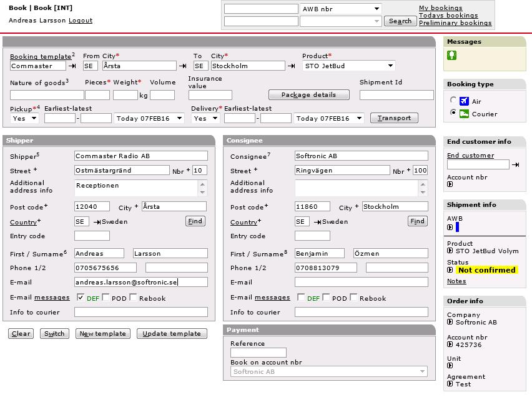
Task: Open the empty dropdown beside the Search button
Action: coord(341,21)
